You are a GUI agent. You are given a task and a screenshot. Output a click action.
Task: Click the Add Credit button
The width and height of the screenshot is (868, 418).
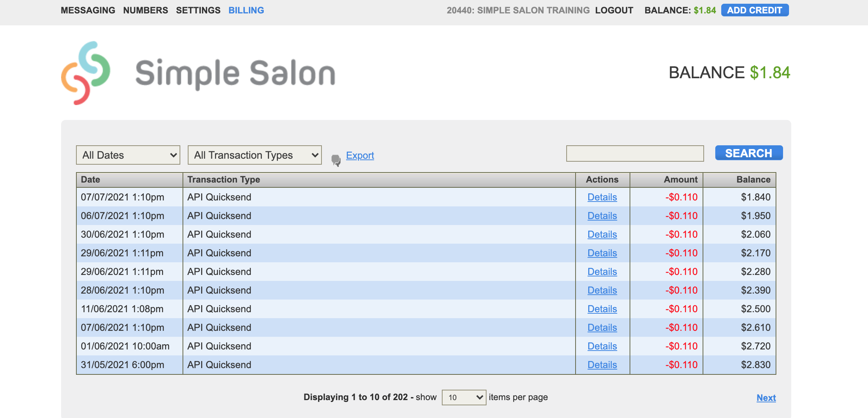(x=755, y=10)
